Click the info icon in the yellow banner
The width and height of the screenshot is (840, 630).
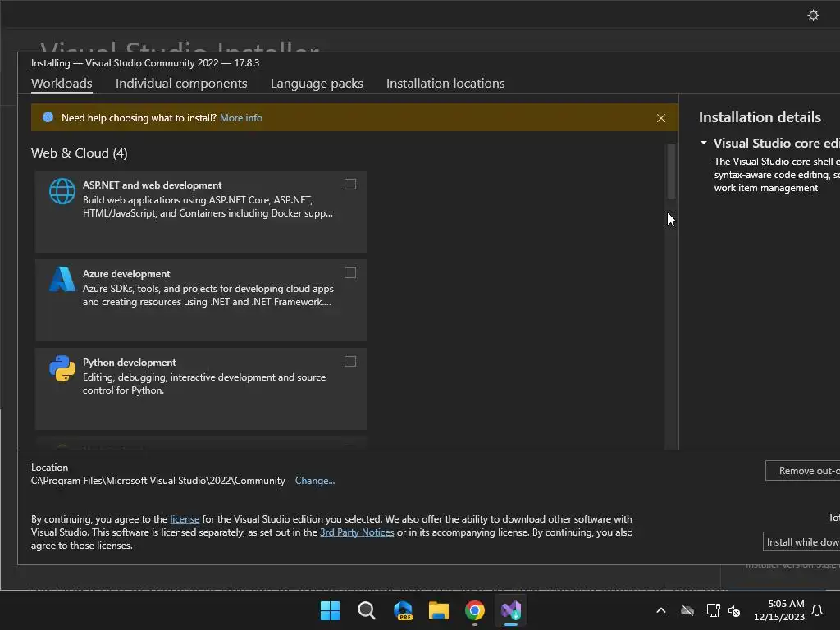[48, 117]
